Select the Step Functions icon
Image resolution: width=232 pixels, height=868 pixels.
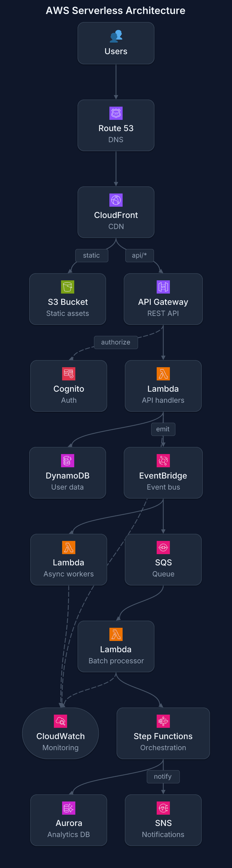pos(163,722)
